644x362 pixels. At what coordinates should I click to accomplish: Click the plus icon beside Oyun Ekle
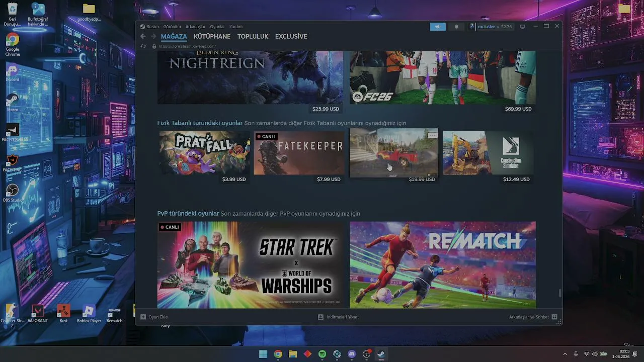[x=143, y=317]
